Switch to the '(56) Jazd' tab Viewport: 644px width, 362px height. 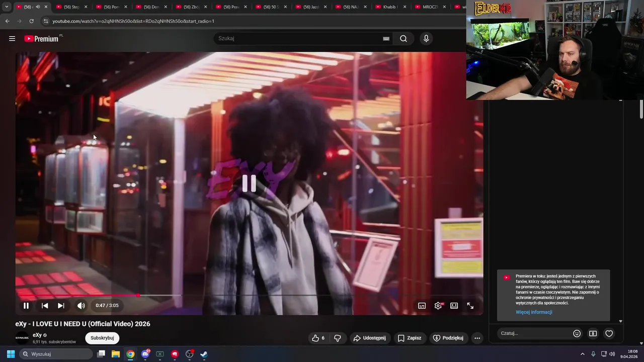tap(311, 7)
